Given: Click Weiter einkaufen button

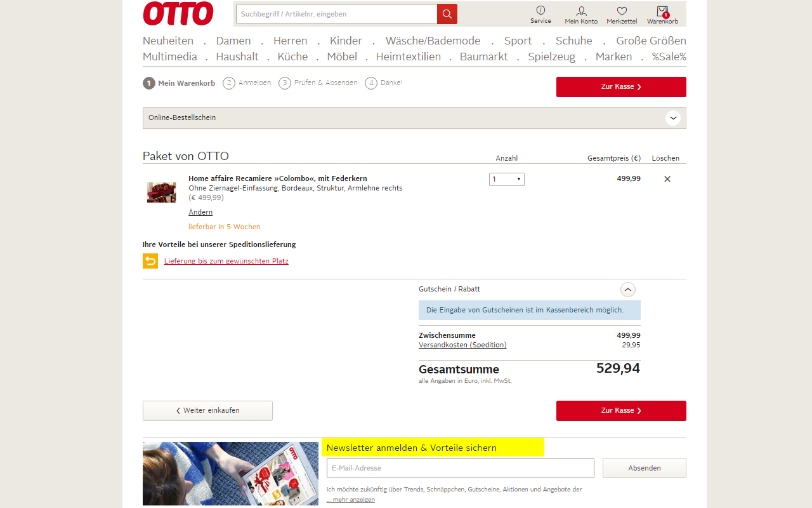Looking at the screenshot, I should point(207,411).
